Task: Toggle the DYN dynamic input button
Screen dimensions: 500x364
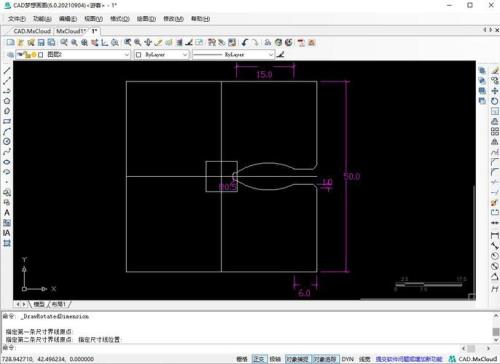Action: pyautogui.click(x=347, y=359)
